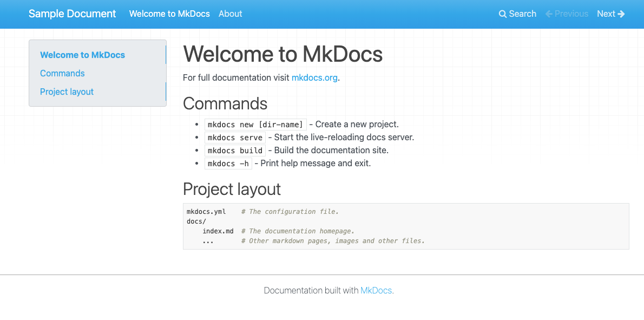
Task: Click '# Other markdown pages' comment line
Action: [x=333, y=241]
